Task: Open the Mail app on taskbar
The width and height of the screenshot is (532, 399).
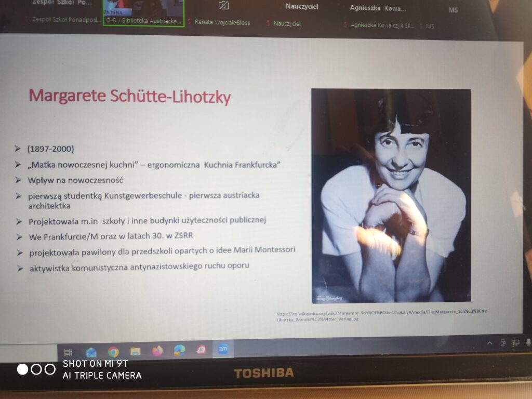Action: tap(91, 353)
